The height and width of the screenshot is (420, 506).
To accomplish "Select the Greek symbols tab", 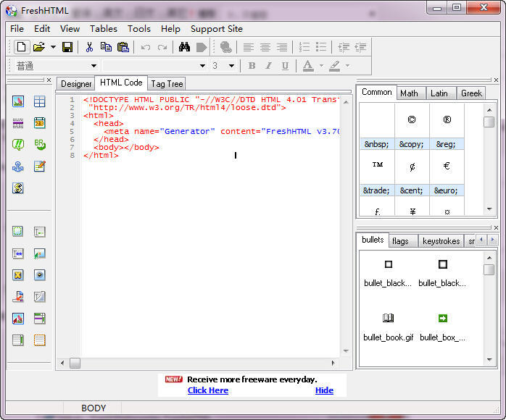I will (x=471, y=93).
